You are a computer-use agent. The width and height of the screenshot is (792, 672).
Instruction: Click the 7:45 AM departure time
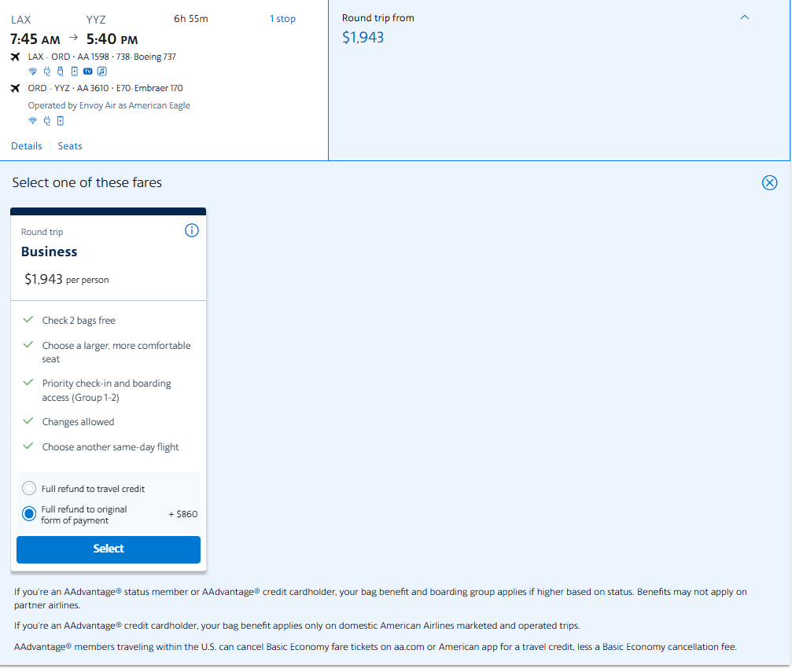tap(35, 39)
